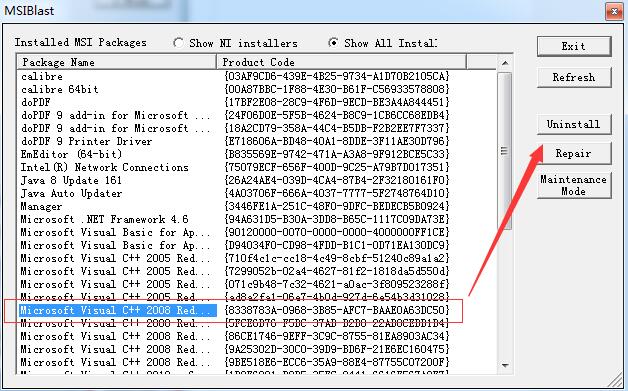Click product code {4A03706F-666A-4037-7777-5F2748764D10}
The width and height of the screenshot is (628, 391).
coord(337,193)
